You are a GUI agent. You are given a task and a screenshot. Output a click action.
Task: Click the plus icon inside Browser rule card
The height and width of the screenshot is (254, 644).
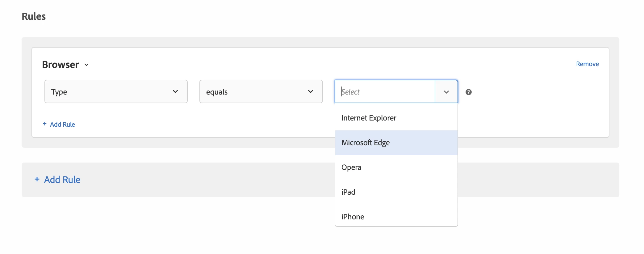[44, 124]
